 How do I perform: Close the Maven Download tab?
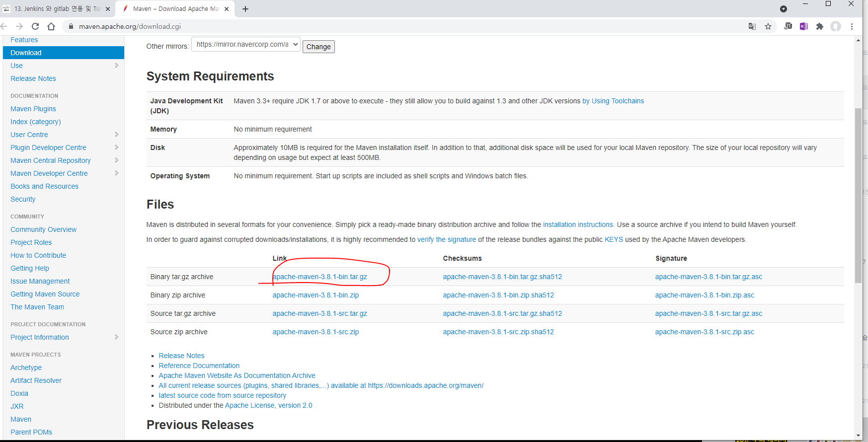tap(227, 9)
